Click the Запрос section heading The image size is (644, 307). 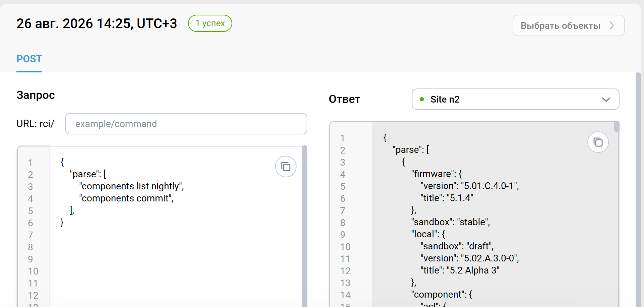(36, 95)
